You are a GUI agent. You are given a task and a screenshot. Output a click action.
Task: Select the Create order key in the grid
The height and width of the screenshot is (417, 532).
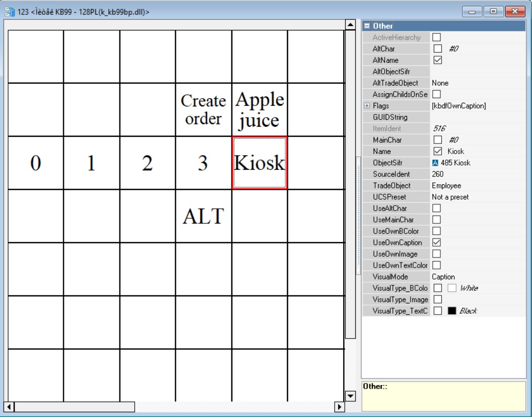(203, 109)
